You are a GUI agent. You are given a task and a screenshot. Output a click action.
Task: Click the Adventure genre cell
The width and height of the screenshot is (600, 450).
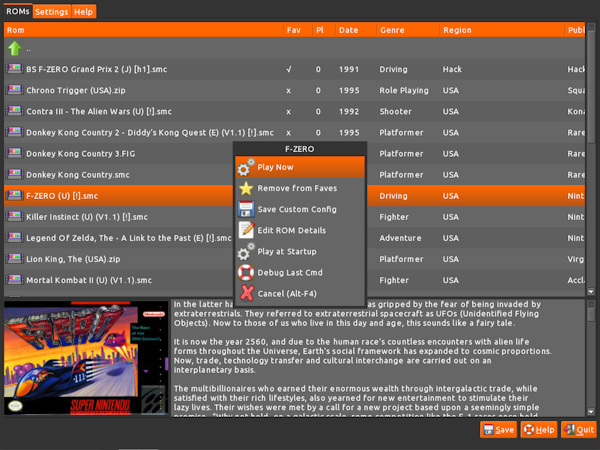[x=400, y=238]
